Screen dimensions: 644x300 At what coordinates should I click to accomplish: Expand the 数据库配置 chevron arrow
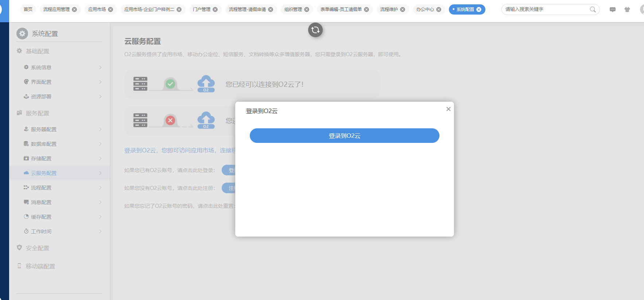(100, 144)
